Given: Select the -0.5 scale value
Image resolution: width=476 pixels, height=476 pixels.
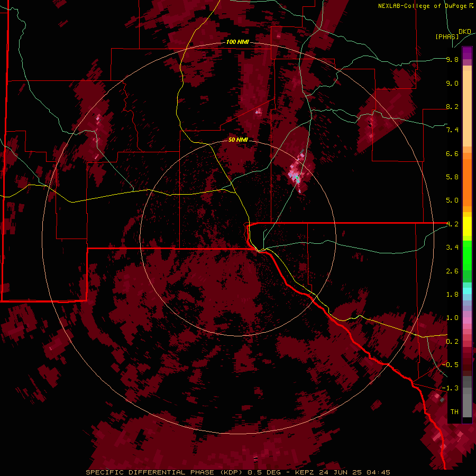Looking at the screenshot, I should (450, 364).
